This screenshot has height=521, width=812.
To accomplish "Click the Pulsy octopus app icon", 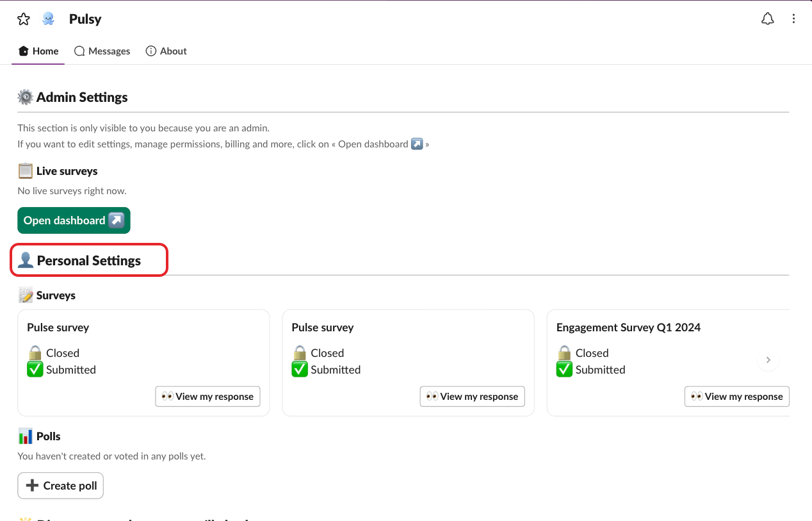I will pos(48,19).
